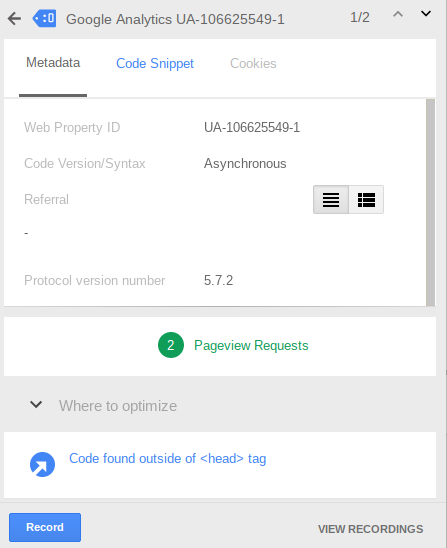Show next tag with down chevron
447x548 pixels.
pos(426,14)
